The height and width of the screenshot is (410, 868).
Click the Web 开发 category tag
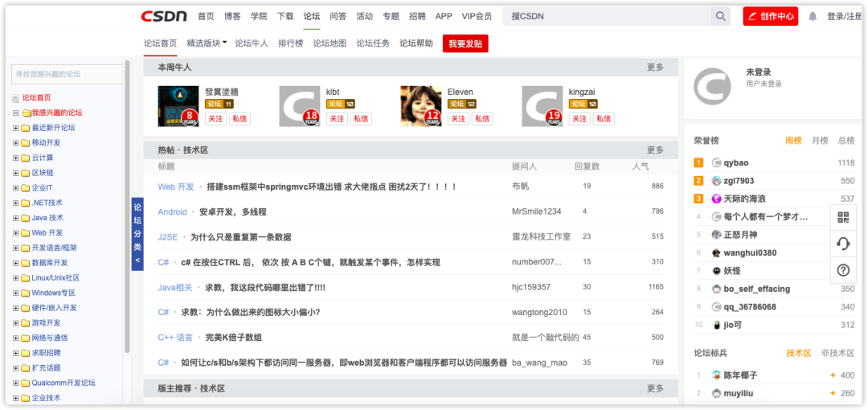(176, 187)
